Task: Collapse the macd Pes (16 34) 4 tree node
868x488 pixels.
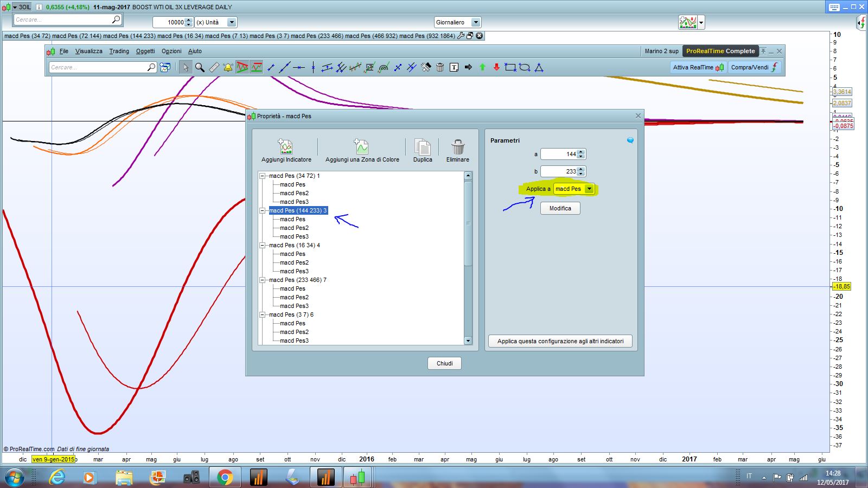Action: 263,245
